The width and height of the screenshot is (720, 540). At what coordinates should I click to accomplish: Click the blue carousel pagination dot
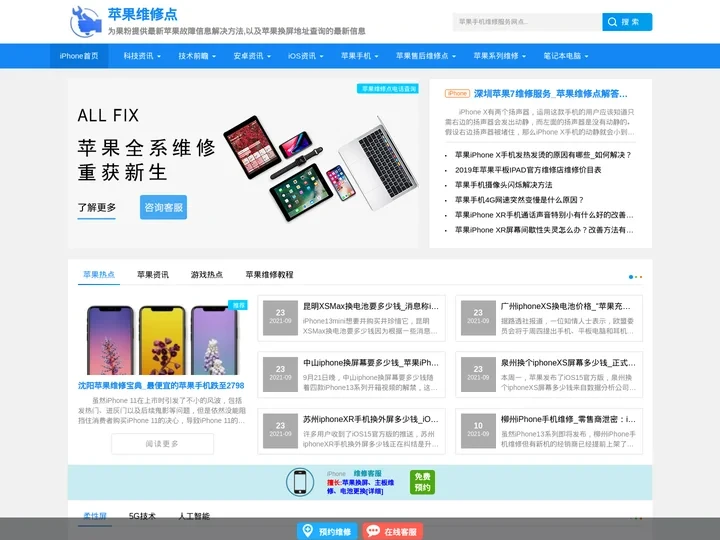[630, 277]
